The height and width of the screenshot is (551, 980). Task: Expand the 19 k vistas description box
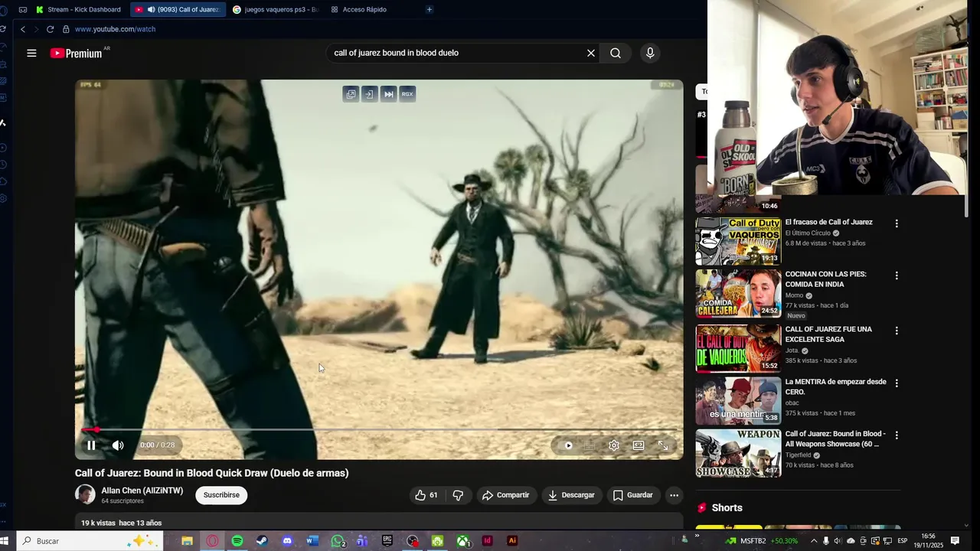coord(379,523)
